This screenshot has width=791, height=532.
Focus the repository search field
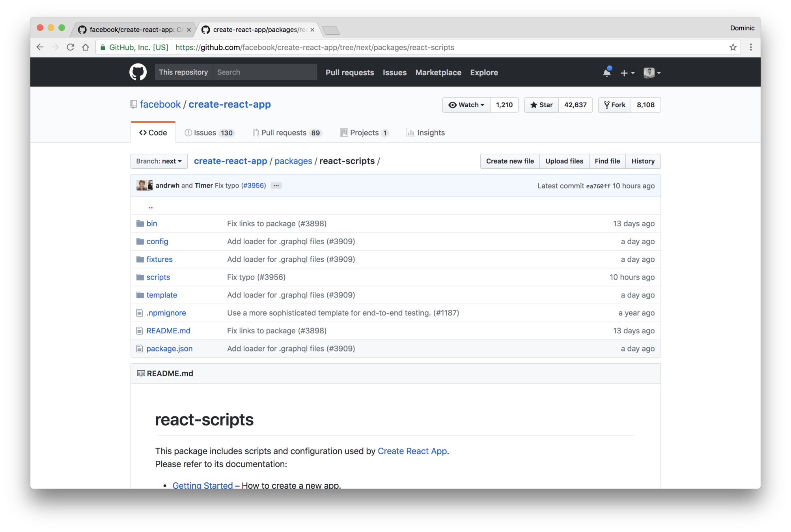click(x=265, y=72)
